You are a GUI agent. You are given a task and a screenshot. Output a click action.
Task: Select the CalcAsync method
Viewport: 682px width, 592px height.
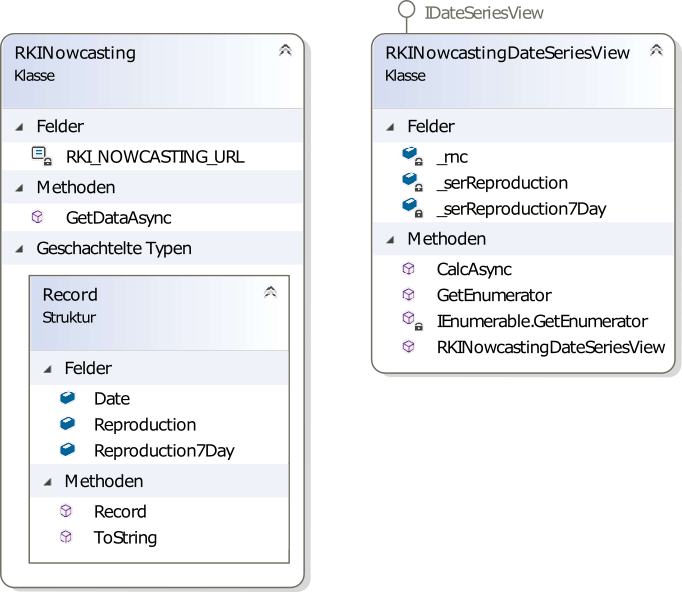pos(474,269)
